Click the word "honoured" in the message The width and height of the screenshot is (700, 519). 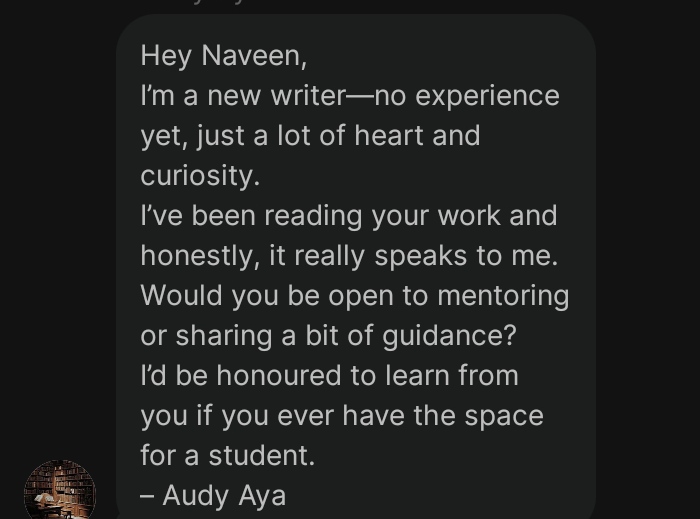[x=279, y=375]
